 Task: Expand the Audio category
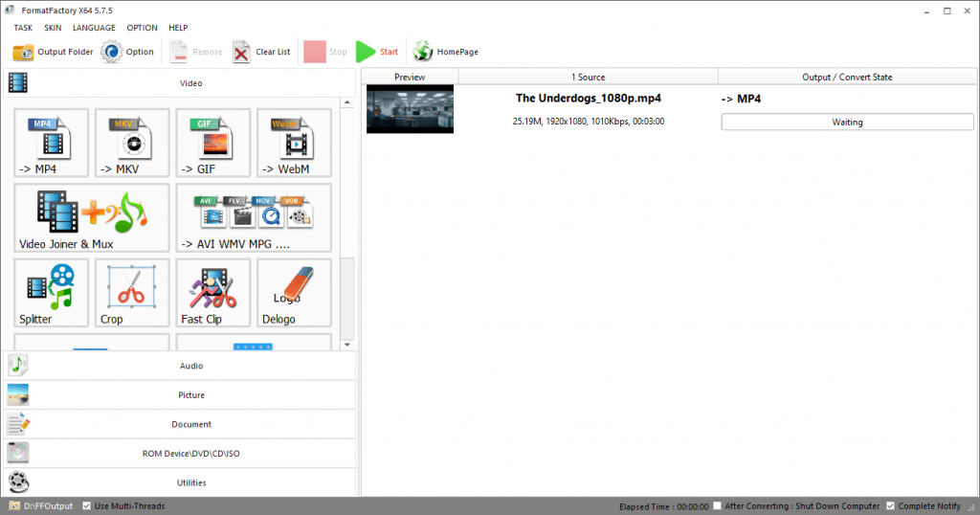click(x=180, y=366)
